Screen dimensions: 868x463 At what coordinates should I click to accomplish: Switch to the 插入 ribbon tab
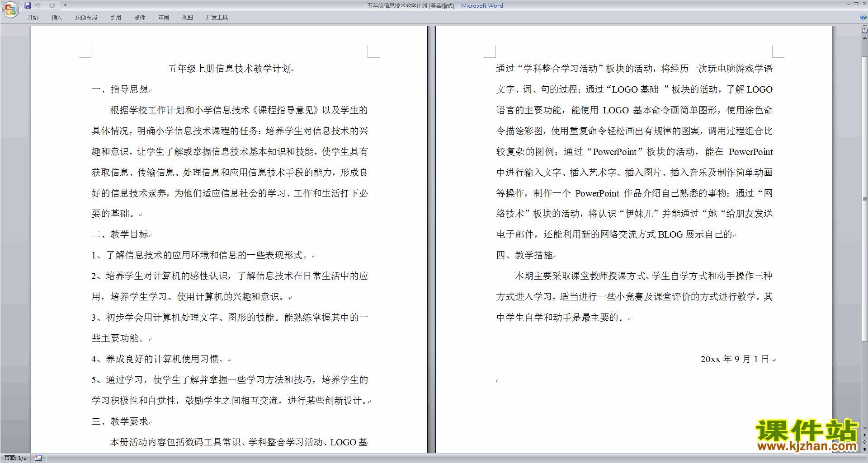[57, 17]
